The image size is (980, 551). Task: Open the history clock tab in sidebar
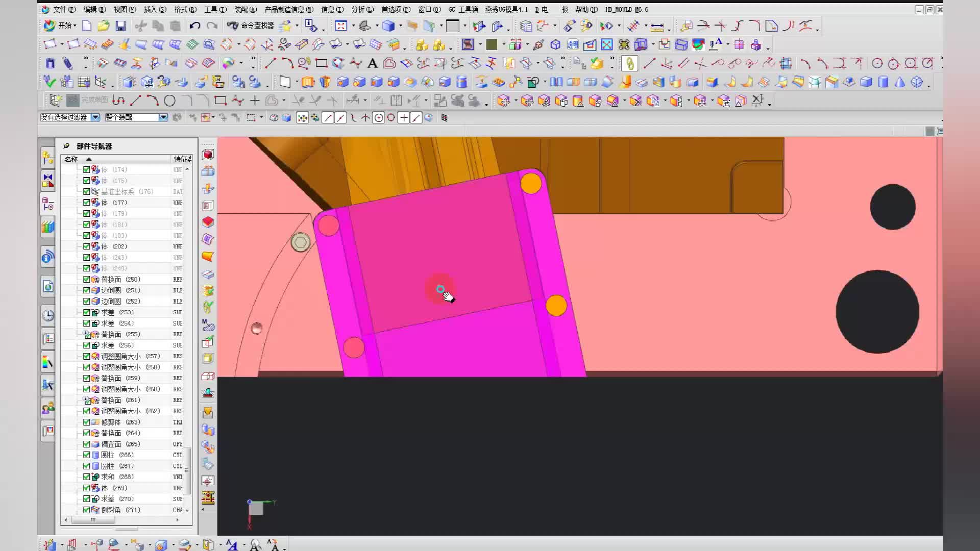click(x=48, y=315)
